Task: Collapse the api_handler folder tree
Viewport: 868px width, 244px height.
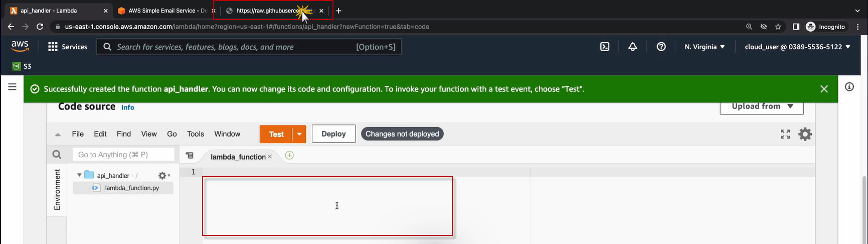Action: [79, 175]
